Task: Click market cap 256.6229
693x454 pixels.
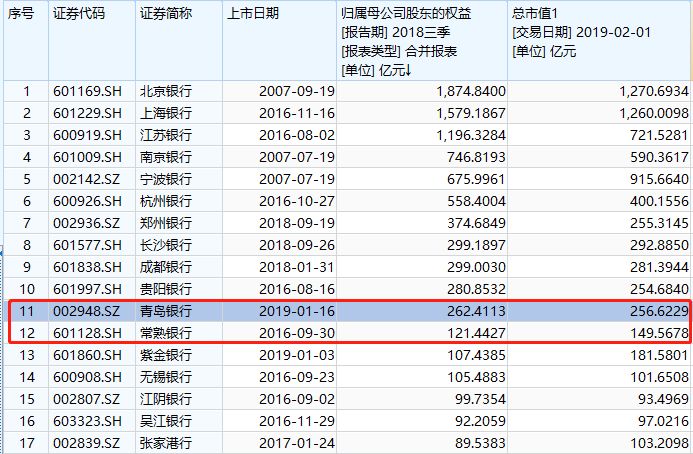Action: tap(659, 311)
